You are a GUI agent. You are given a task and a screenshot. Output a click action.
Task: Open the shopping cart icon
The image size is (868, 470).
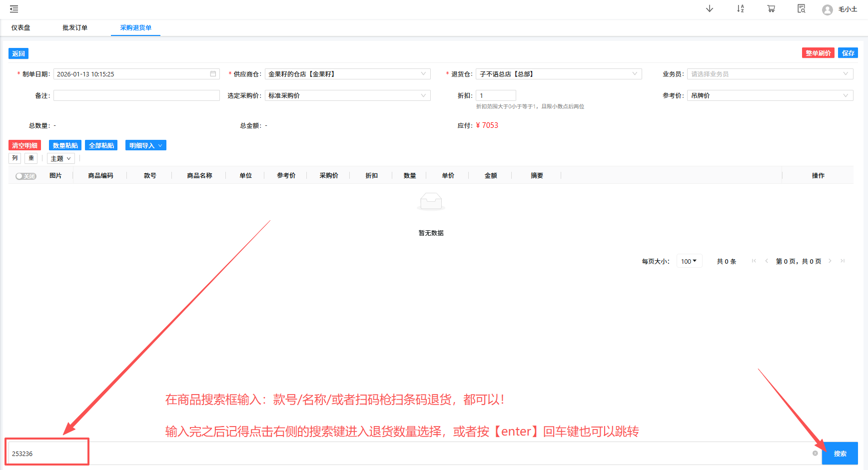(x=771, y=8)
